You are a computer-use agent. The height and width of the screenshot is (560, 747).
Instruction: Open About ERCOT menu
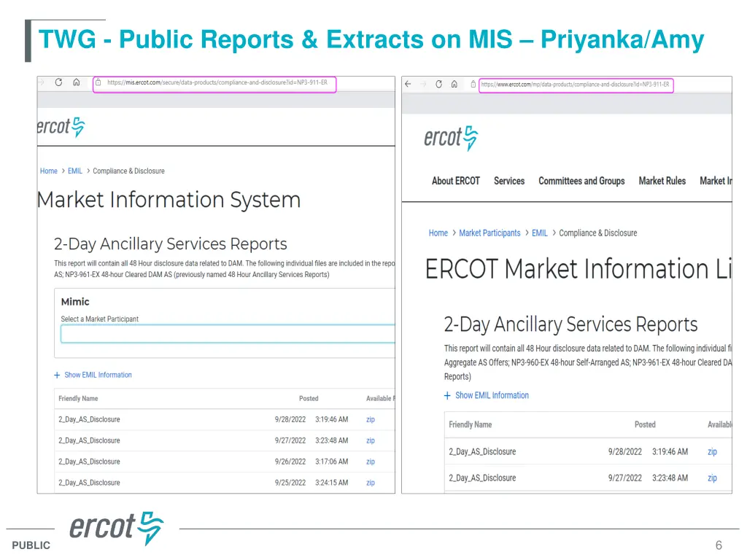pyautogui.click(x=455, y=181)
